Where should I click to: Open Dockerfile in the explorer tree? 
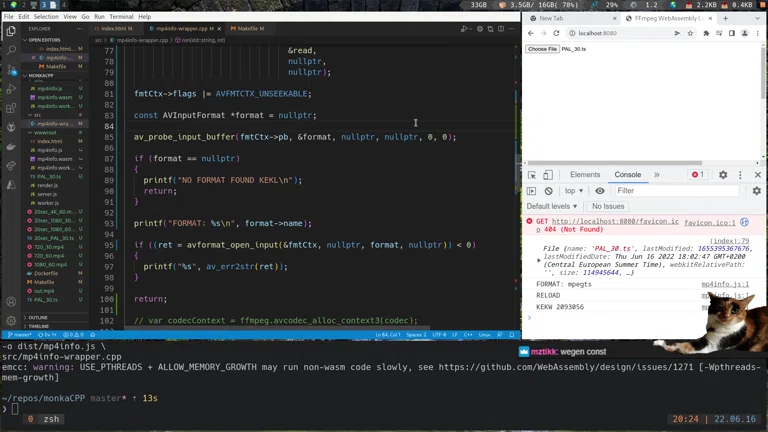(x=47, y=273)
